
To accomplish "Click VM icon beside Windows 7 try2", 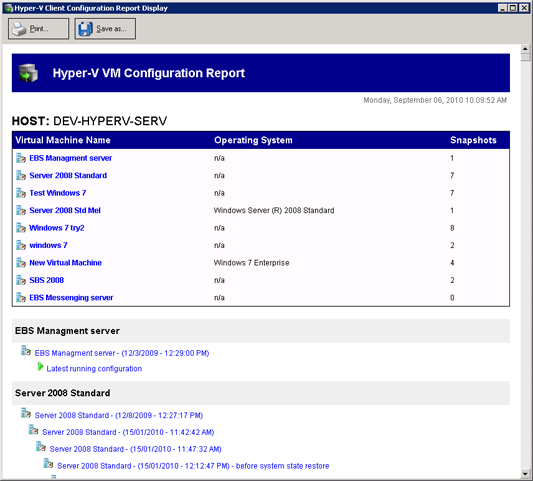I will tap(21, 228).
